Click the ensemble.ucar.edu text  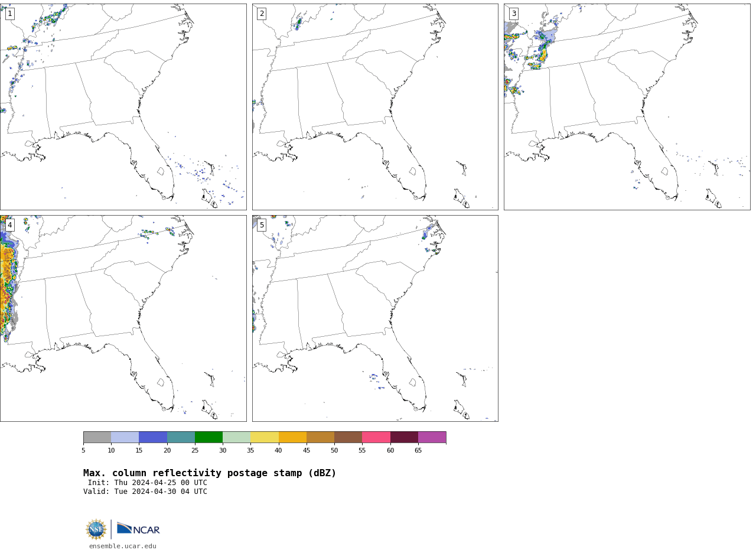(123, 547)
